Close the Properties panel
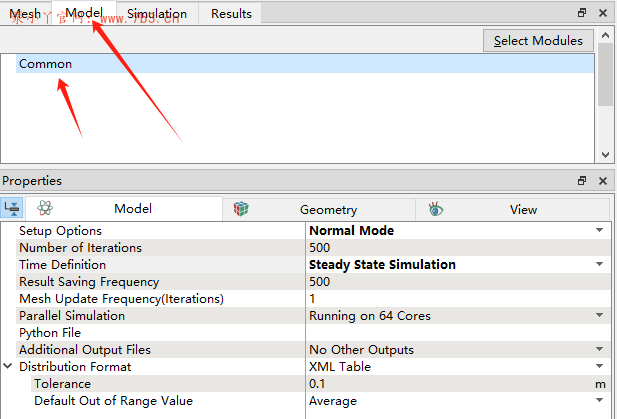This screenshot has width=617, height=419. coord(602,181)
